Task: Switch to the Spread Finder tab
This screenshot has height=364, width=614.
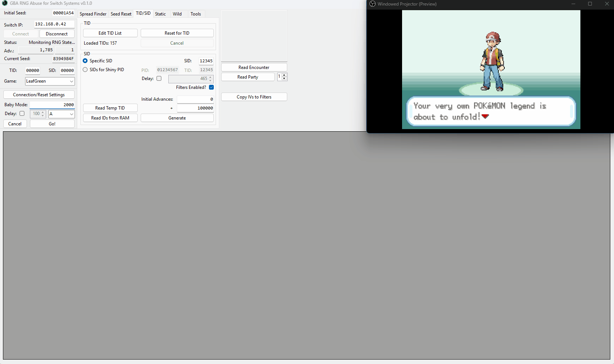Action: 93,14
